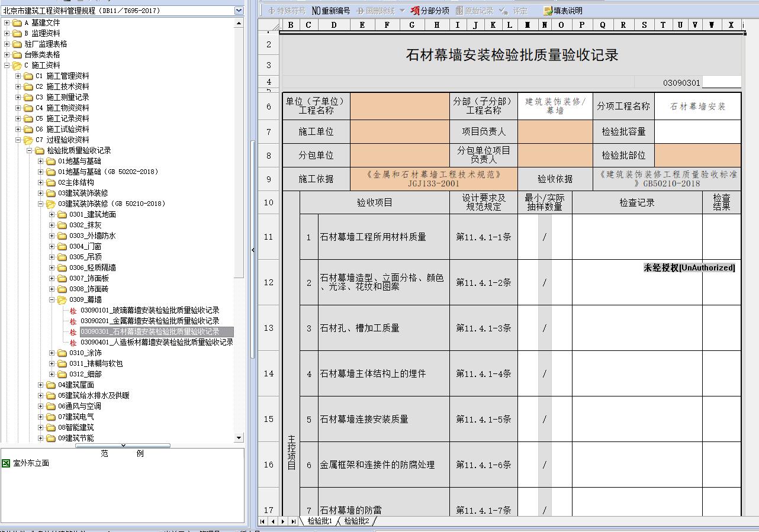Image resolution: width=759 pixels, height=532 pixels.
Task: Click the 检验批质量验收记录 folder icon
Action: (x=40, y=150)
